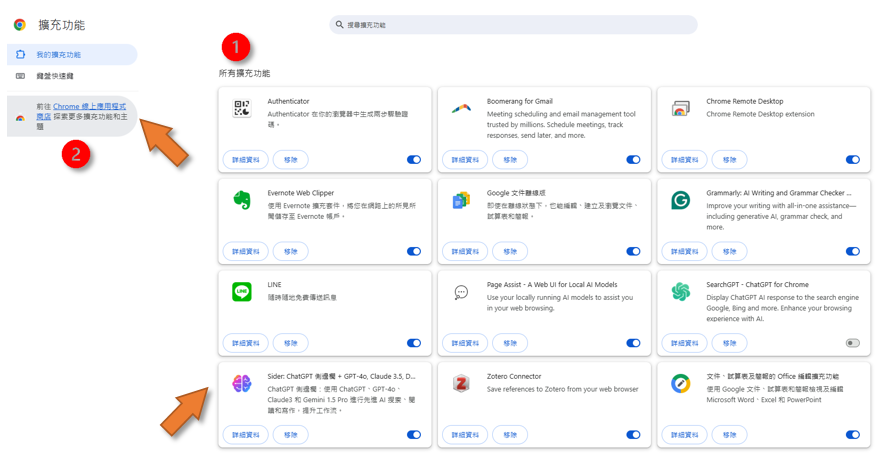Open details for Google 文件離線版

pos(465,251)
